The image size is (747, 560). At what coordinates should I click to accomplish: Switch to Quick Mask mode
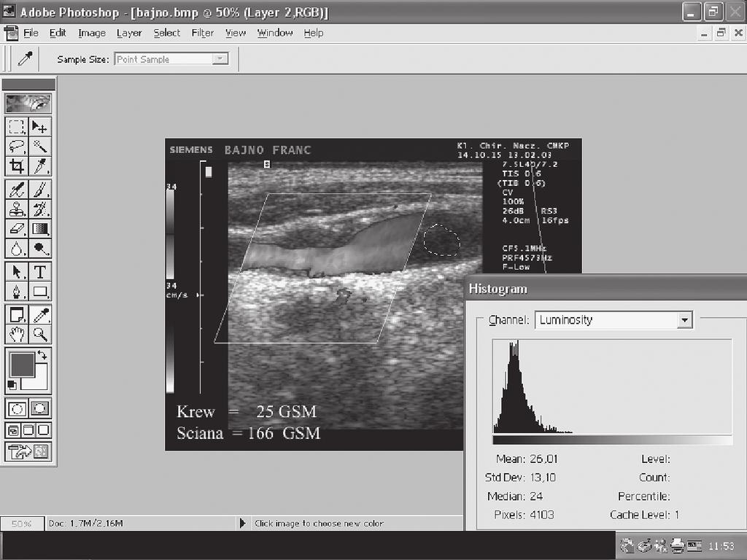coord(40,408)
